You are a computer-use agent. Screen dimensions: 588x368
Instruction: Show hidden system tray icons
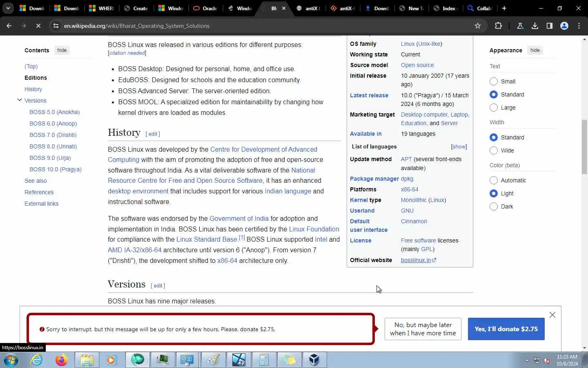point(527,360)
